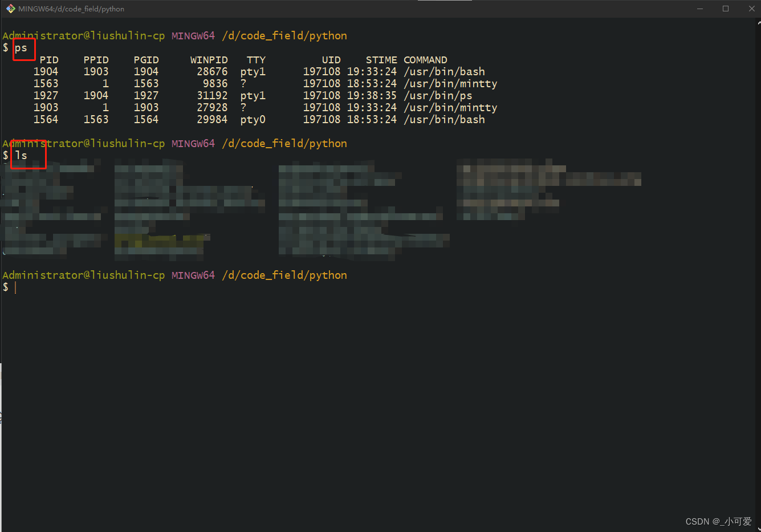Click the PPID column header
The image size is (761, 532).
[x=96, y=60]
